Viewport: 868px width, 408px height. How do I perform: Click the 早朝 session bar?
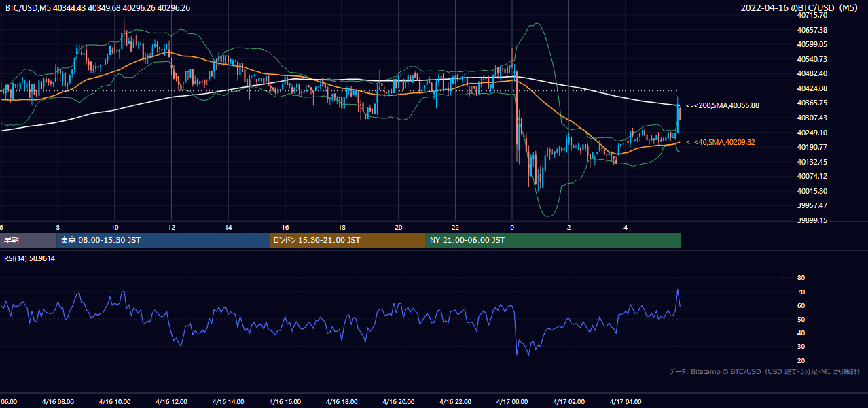click(x=28, y=240)
